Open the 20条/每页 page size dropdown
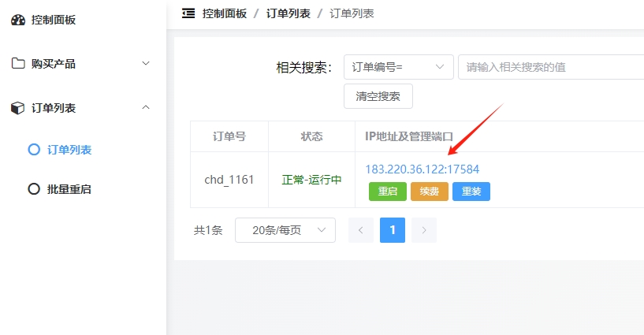644x335 pixels. pyautogui.click(x=285, y=230)
